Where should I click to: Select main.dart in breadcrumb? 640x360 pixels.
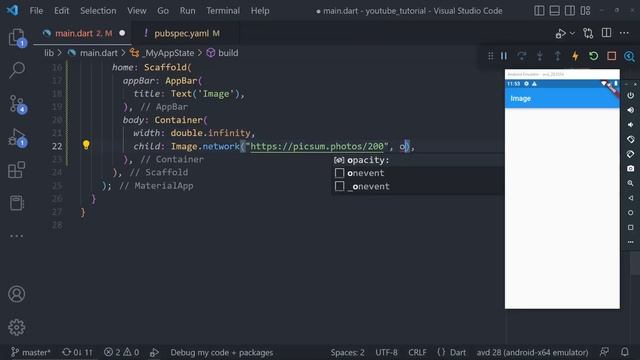[98, 53]
